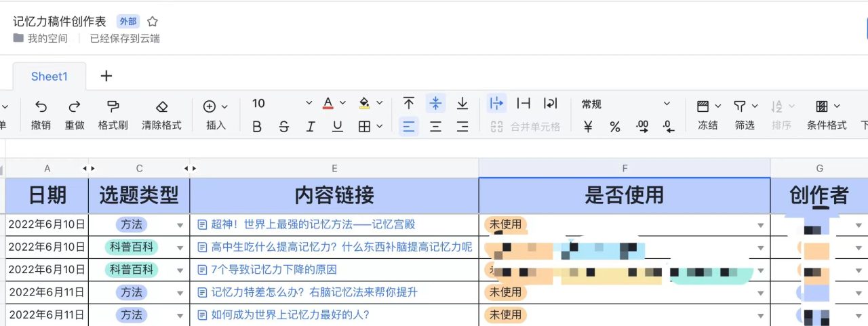
Task: Toggle italic formatting
Action: pos(310,127)
